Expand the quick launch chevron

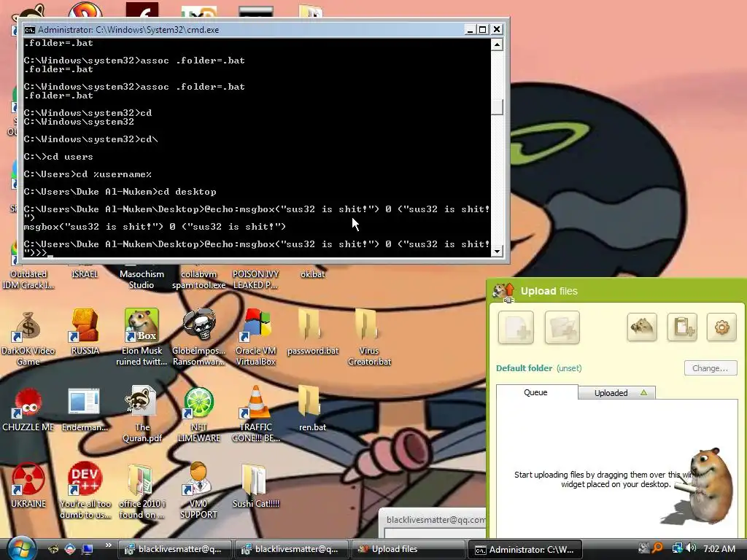(109, 545)
